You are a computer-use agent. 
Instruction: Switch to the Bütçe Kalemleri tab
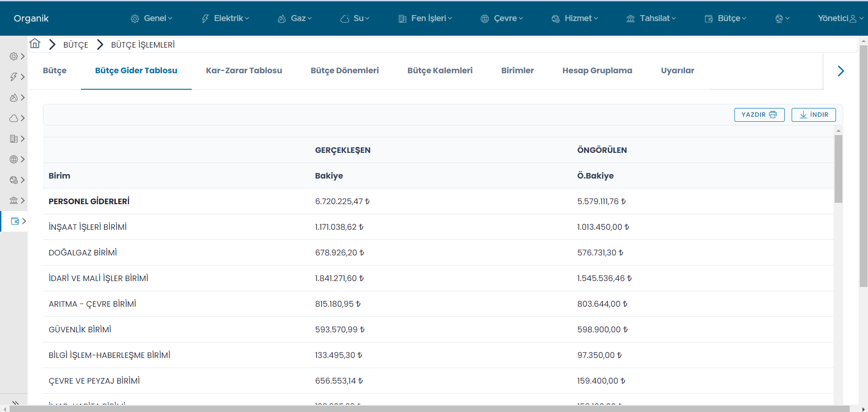[x=439, y=70]
